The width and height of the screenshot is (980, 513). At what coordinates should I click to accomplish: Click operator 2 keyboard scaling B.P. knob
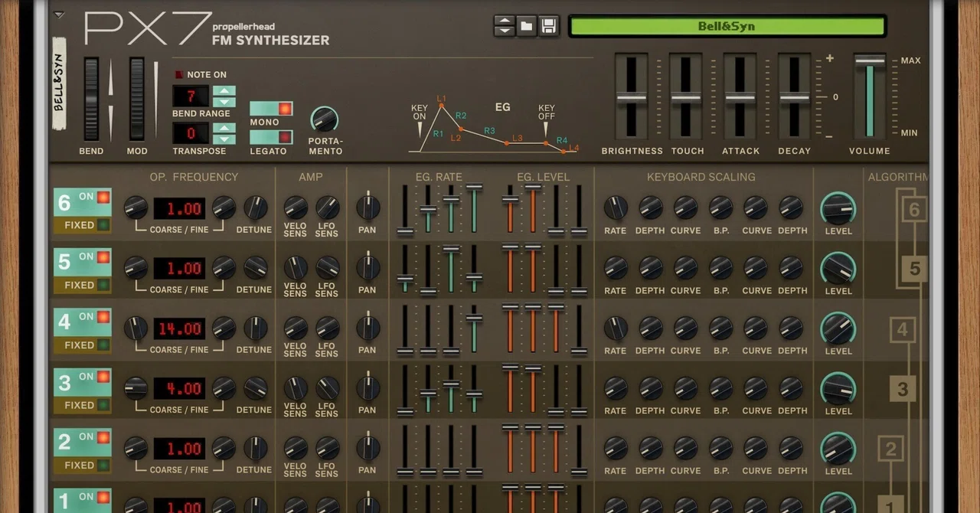pyautogui.click(x=721, y=448)
